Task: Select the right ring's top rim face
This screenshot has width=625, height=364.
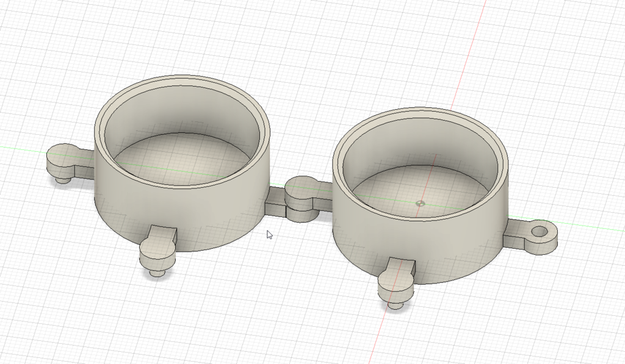Action: (421, 113)
